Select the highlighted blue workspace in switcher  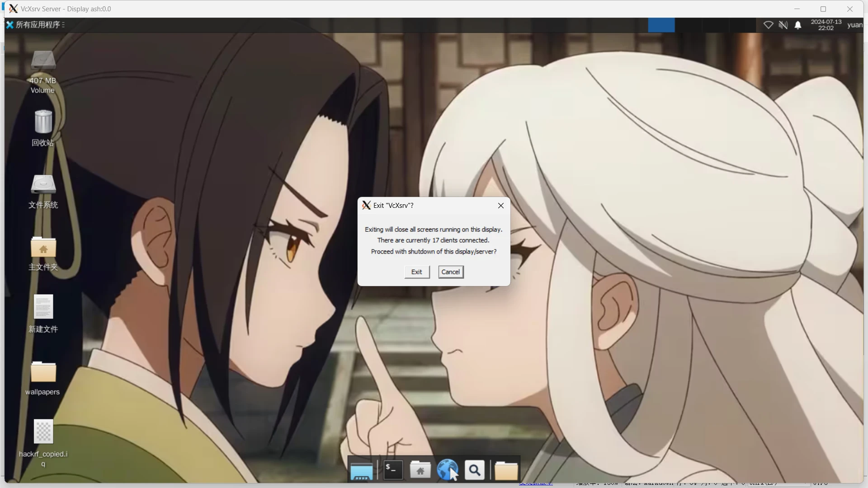[661, 25]
